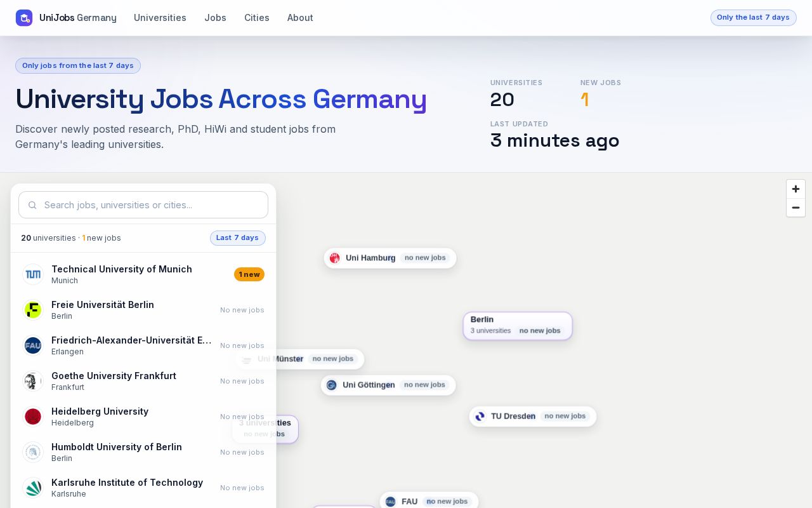Image resolution: width=812 pixels, height=508 pixels.
Task: Click the Uni Hamburg map marker icon
Action: [x=335, y=258]
